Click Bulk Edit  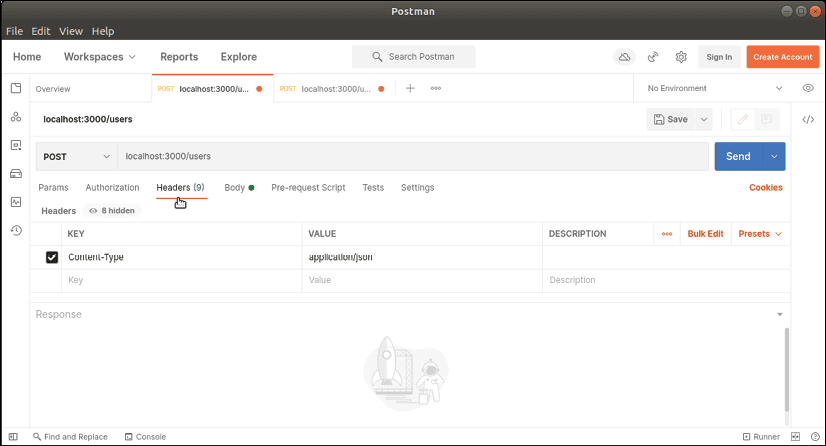705,234
